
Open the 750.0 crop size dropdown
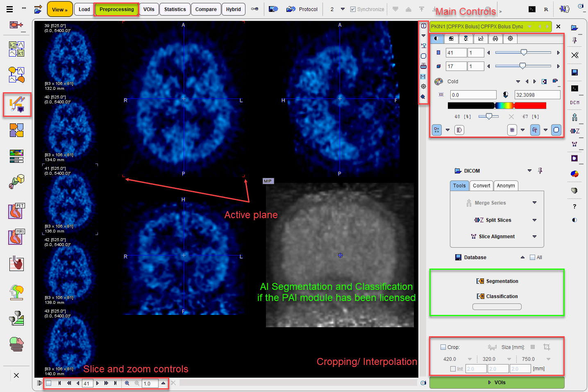click(x=548, y=359)
